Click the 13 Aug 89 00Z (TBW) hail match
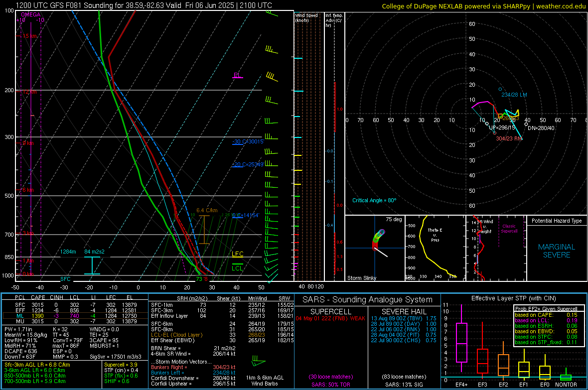Viewport: 588px width, 390px height. coord(404,318)
